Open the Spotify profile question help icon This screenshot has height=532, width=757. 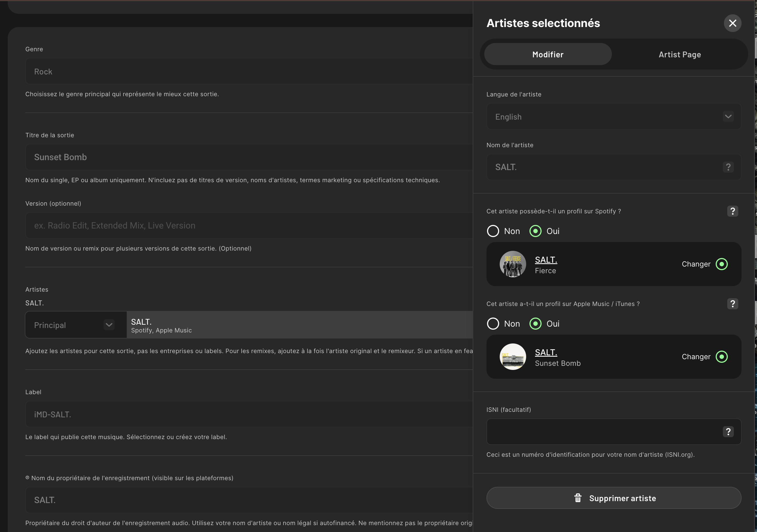coord(732,211)
